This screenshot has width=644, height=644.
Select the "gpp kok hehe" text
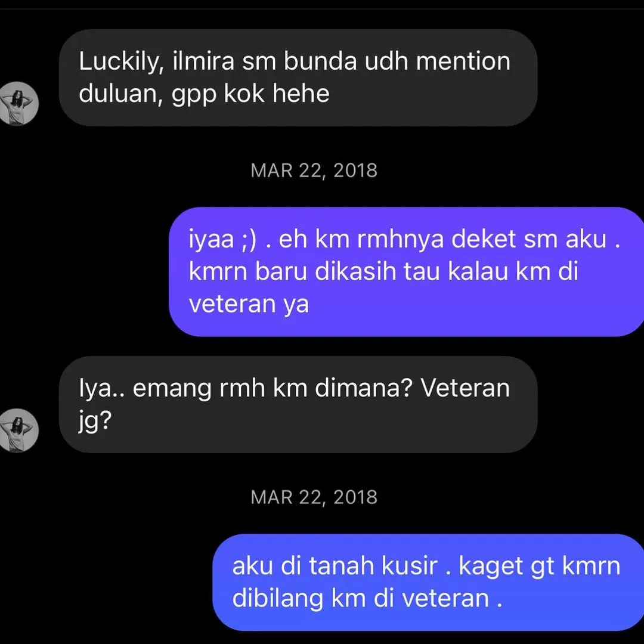coord(250,94)
